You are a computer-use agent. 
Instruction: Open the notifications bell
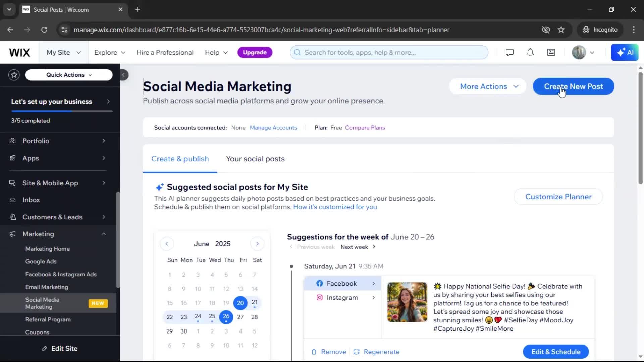click(x=530, y=52)
